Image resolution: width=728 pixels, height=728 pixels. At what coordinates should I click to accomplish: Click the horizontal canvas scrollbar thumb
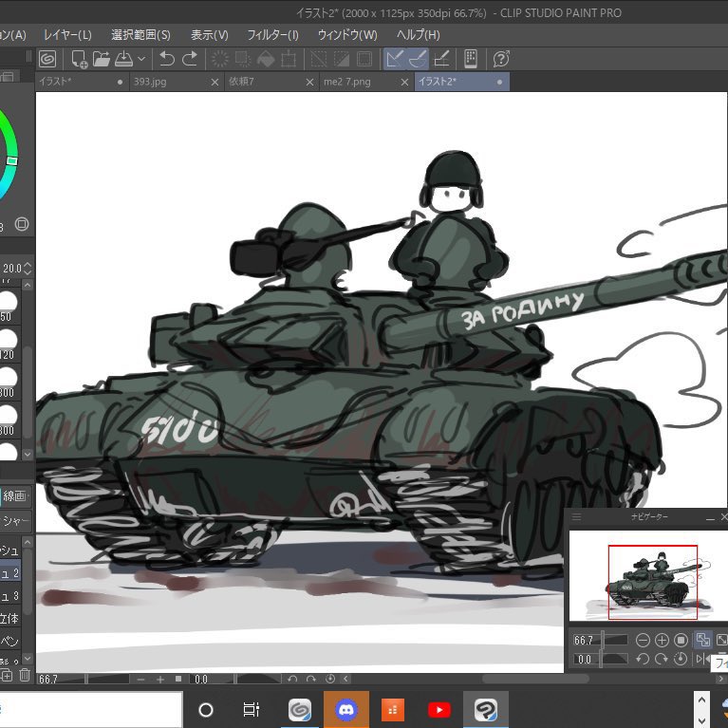(x=535, y=679)
